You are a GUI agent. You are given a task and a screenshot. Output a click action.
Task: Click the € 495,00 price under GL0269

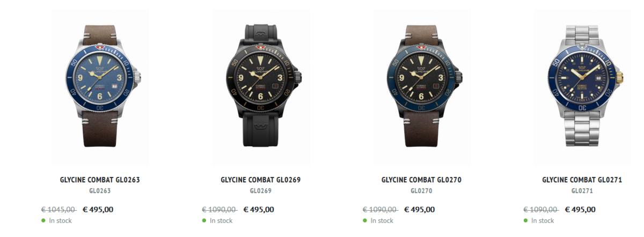259,210
